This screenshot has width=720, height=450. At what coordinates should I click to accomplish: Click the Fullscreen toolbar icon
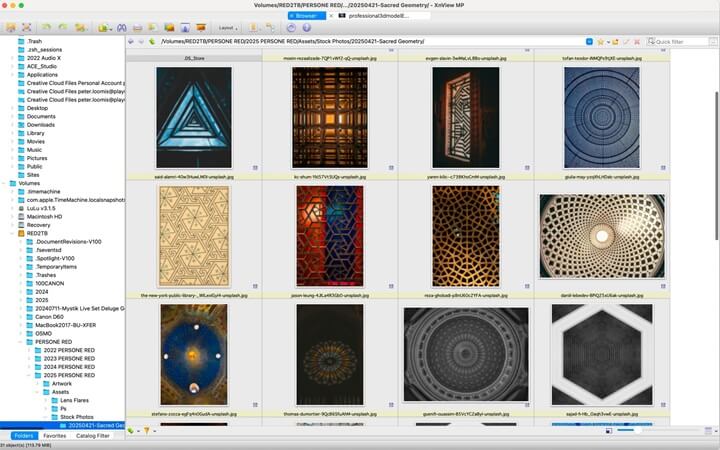point(27,28)
